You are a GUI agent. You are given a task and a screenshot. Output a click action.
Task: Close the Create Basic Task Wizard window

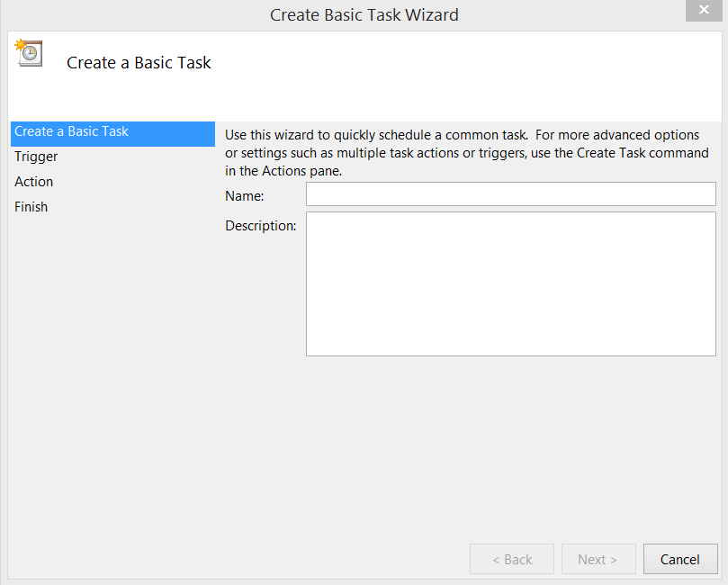point(701,11)
